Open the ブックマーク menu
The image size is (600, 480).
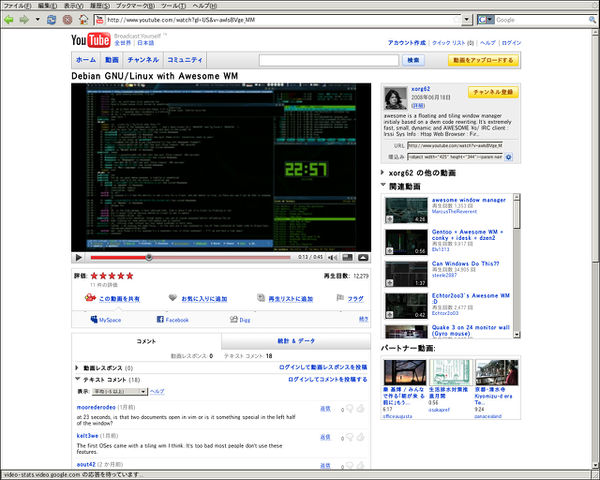[x=135, y=5]
